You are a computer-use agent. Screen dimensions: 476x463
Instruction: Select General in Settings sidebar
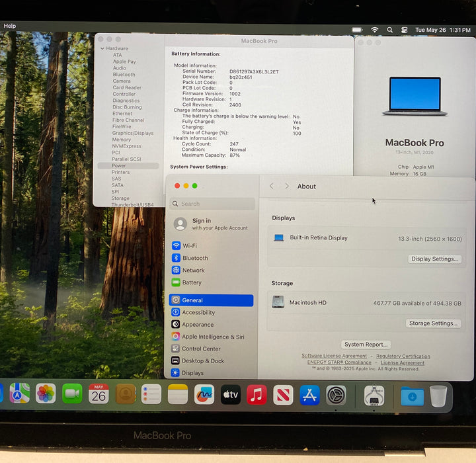[x=212, y=300]
